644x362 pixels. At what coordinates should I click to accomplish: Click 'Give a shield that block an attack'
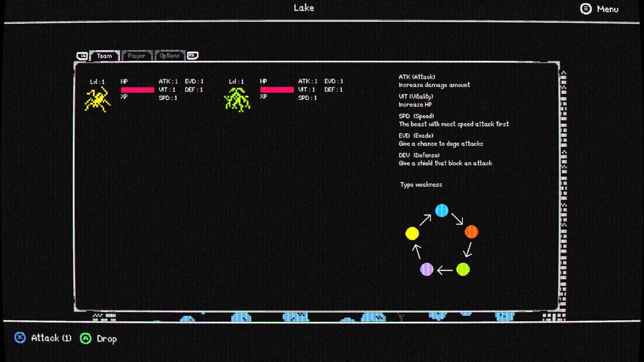(x=445, y=163)
